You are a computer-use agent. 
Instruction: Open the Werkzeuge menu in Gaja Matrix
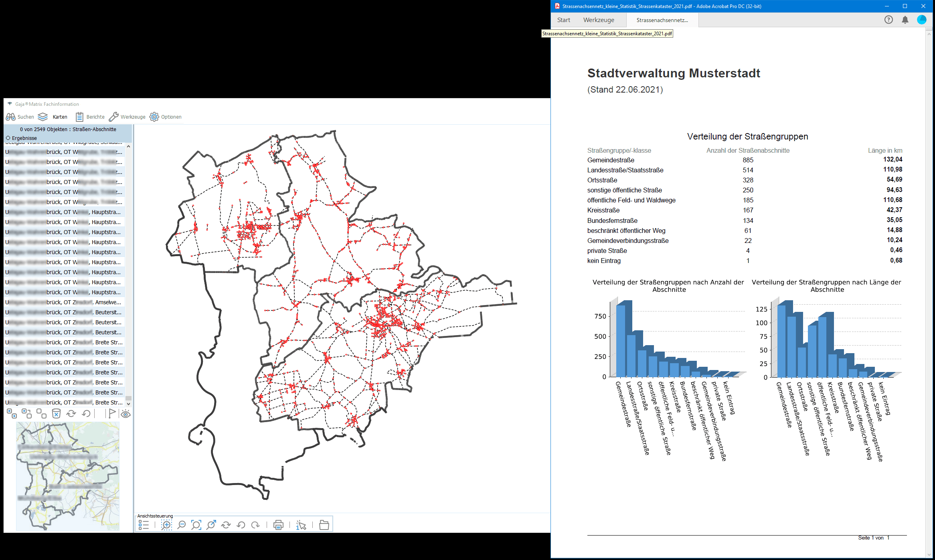point(127,117)
